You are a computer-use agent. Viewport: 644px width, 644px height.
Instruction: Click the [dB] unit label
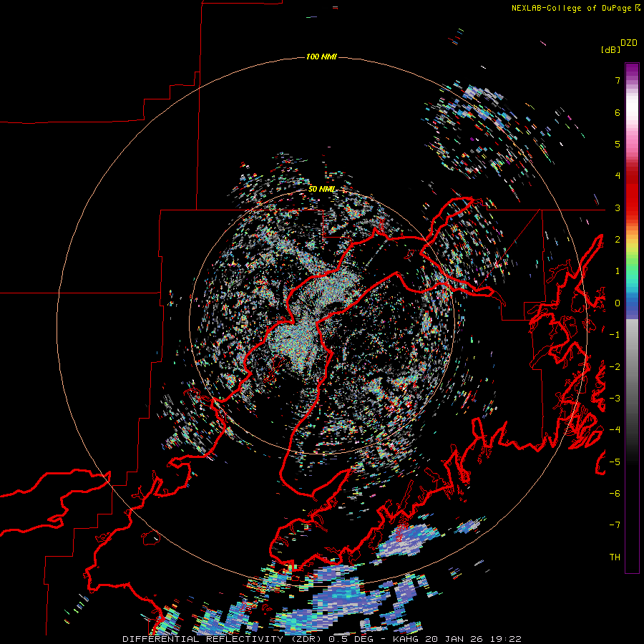click(x=610, y=49)
